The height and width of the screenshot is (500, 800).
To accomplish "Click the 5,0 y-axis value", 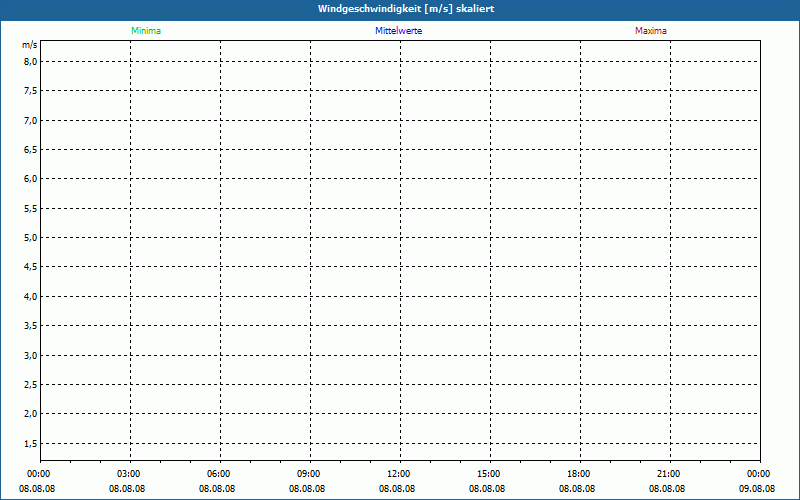I will [31, 237].
